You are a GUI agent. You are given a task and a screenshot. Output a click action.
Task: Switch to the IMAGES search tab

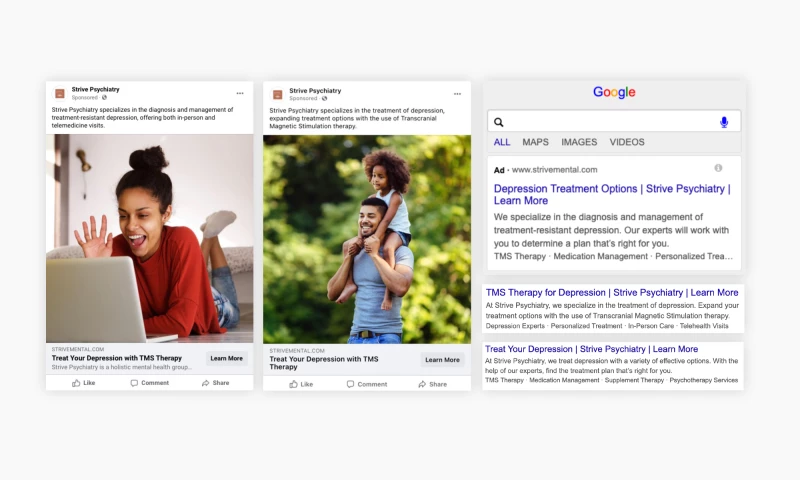(579, 143)
